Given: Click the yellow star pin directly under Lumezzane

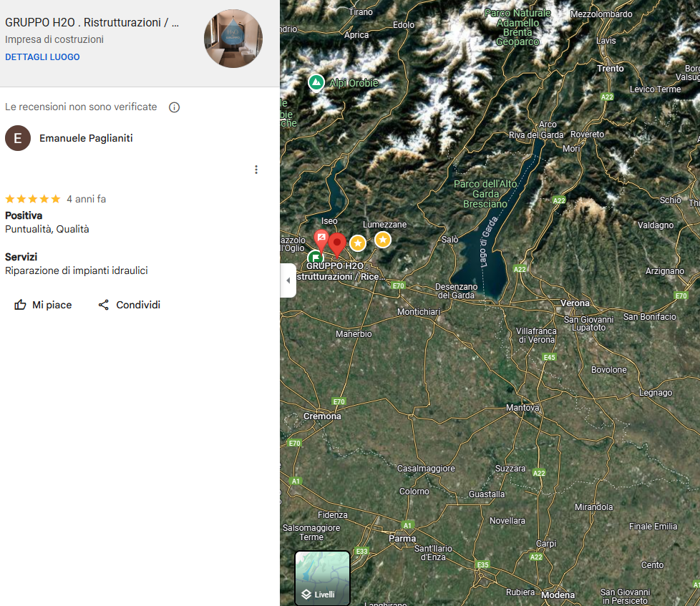Looking at the screenshot, I should tap(383, 240).
